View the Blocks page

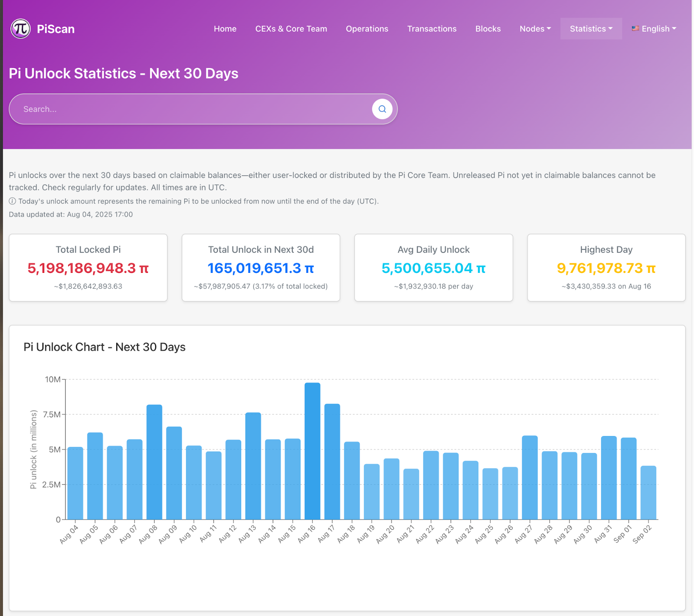point(488,29)
